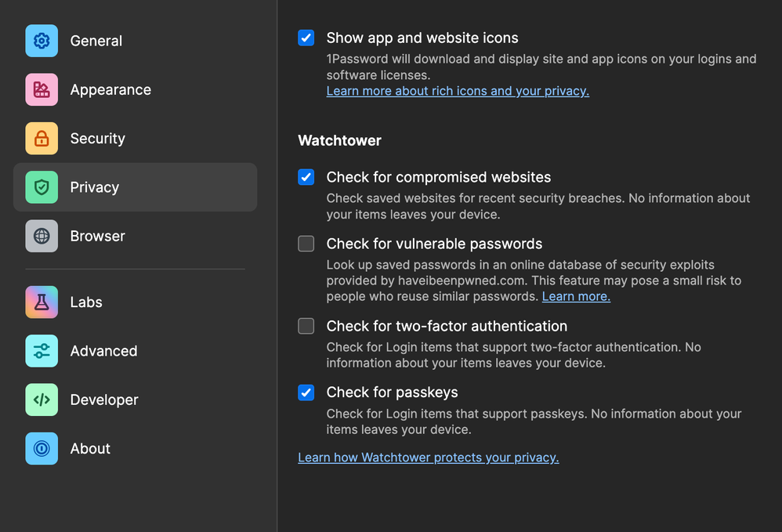Viewport: 782px width, 532px height.
Task: Click the General gear icon
Action: click(x=42, y=41)
